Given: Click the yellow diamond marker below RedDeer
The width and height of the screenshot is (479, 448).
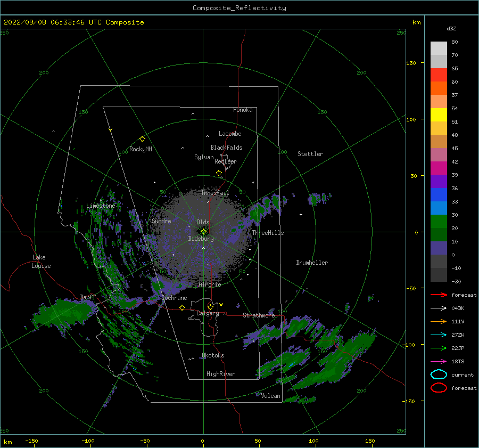Looking at the screenshot, I should tap(219, 173).
